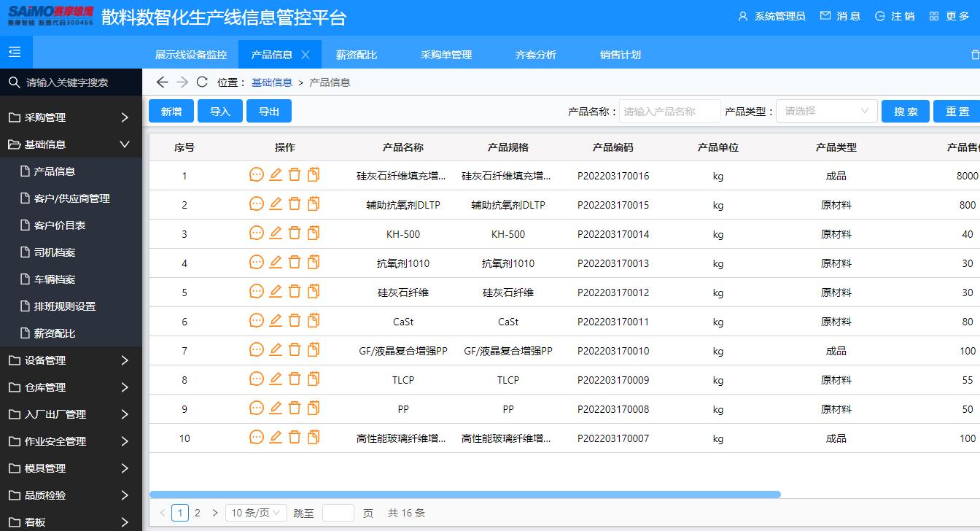Go to page 2 in pagination

[x=197, y=513]
